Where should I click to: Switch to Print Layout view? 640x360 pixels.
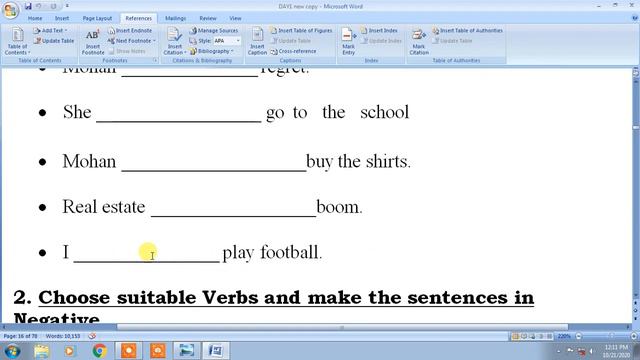click(x=515, y=336)
